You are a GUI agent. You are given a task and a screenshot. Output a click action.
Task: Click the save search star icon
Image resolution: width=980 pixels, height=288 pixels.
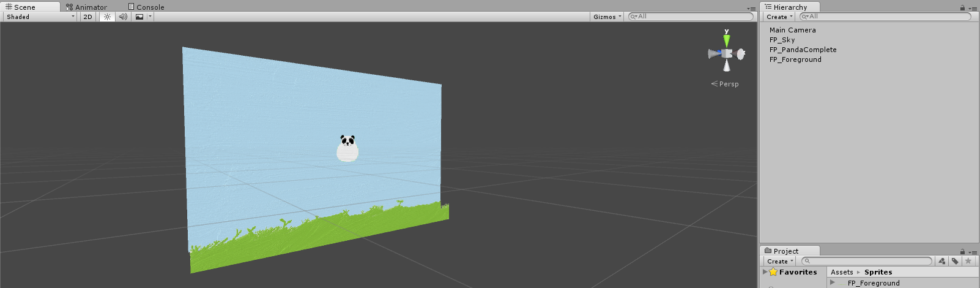point(968,261)
